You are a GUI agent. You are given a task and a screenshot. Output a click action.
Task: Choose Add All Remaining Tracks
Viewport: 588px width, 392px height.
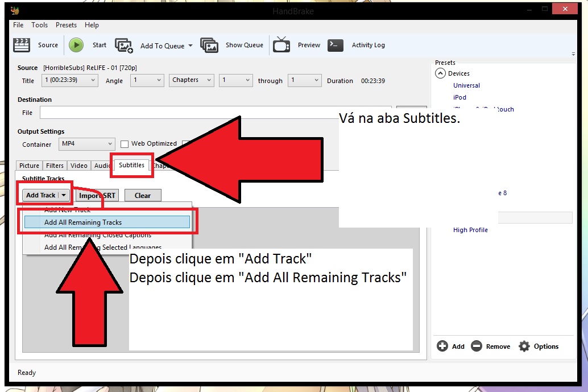107,222
